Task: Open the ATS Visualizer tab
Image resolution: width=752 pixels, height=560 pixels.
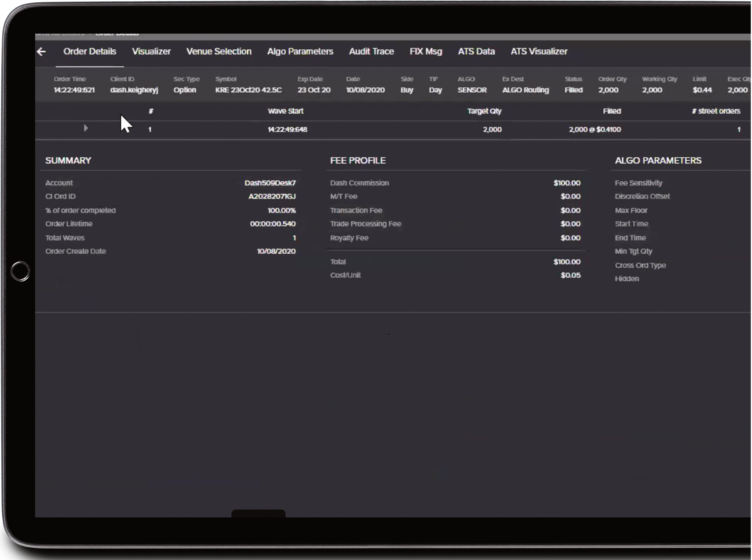Action: pyautogui.click(x=539, y=52)
